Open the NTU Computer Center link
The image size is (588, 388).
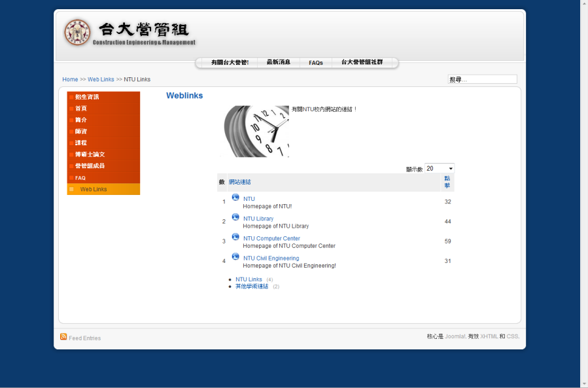[271, 239]
